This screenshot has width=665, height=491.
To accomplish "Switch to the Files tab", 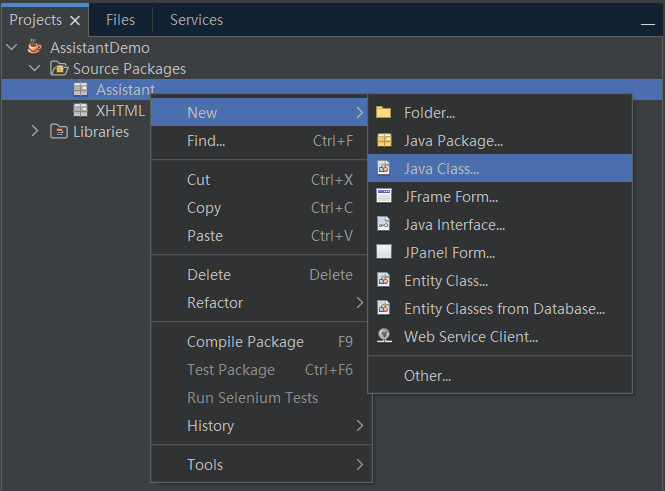I will point(120,20).
